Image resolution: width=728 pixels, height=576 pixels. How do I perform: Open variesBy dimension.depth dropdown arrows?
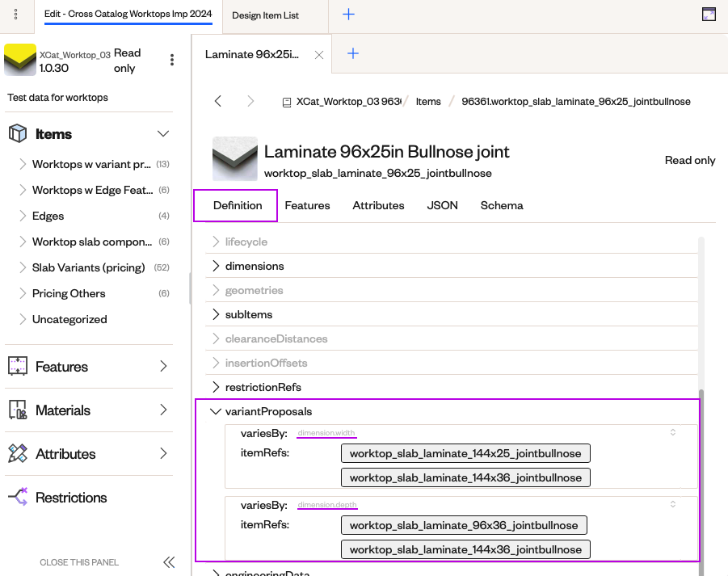(673, 505)
